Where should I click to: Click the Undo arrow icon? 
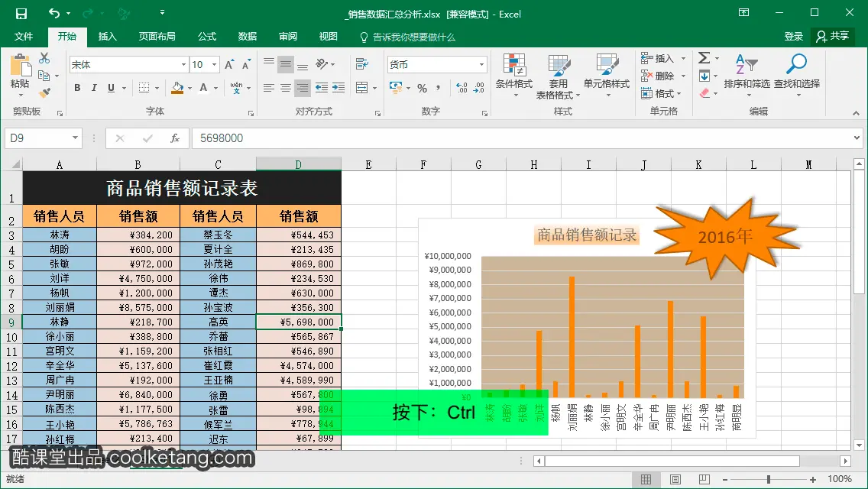(54, 13)
